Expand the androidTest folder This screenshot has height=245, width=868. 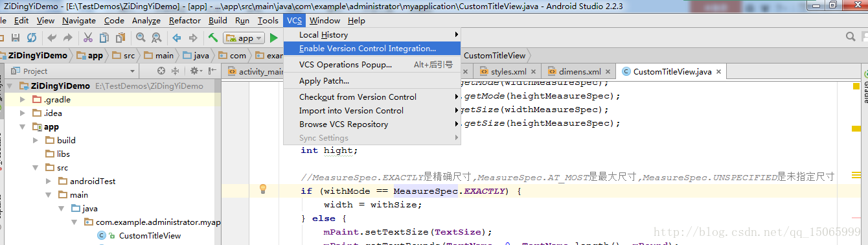(x=49, y=181)
